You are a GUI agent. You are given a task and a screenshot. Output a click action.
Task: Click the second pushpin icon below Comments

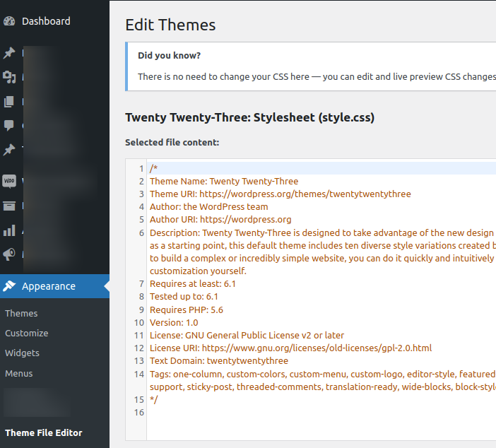[x=9, y=149]
